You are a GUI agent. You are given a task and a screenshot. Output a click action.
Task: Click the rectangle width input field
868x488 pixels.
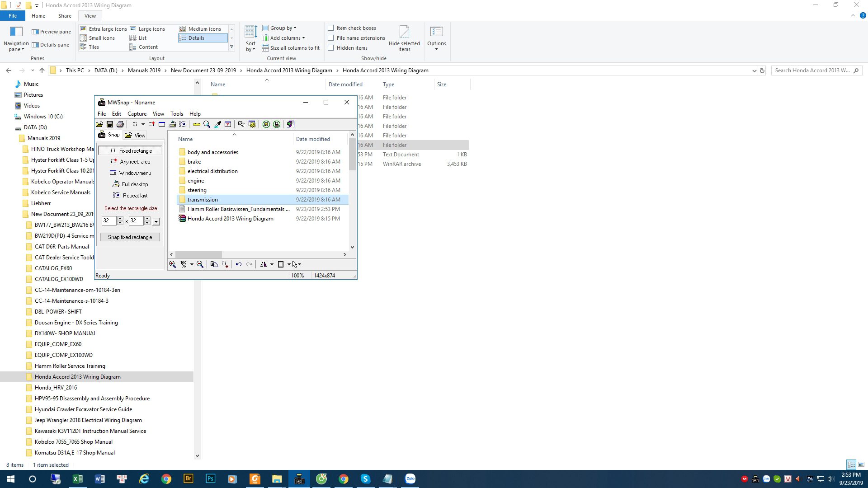(108, 221)
